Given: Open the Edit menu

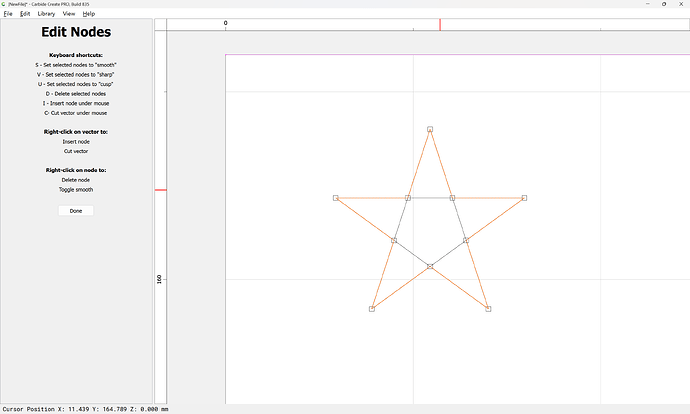Looking at the screenshot, I should (25, 14).
